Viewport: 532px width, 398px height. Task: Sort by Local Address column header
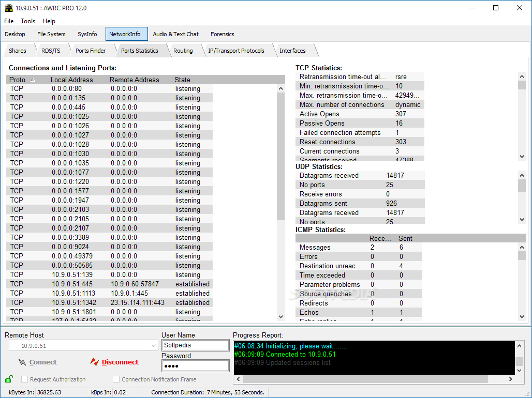coord(71,80)
